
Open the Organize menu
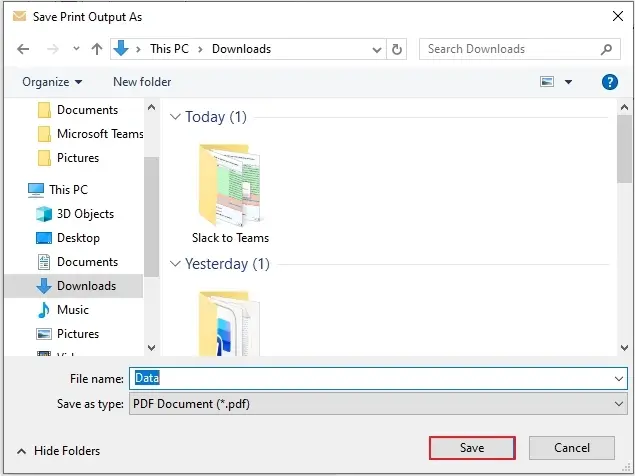click(x=52, y=82)
